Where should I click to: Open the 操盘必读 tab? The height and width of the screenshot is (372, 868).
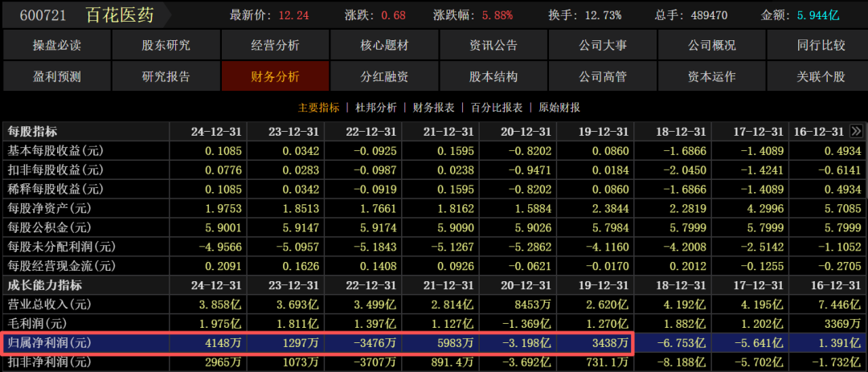point(57,46)
